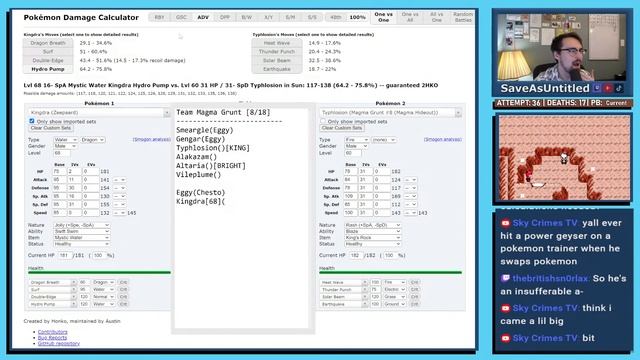Click YouTube icon beside 'bit' message
This screenshot has height=360, width=640.
click(505, 338)
